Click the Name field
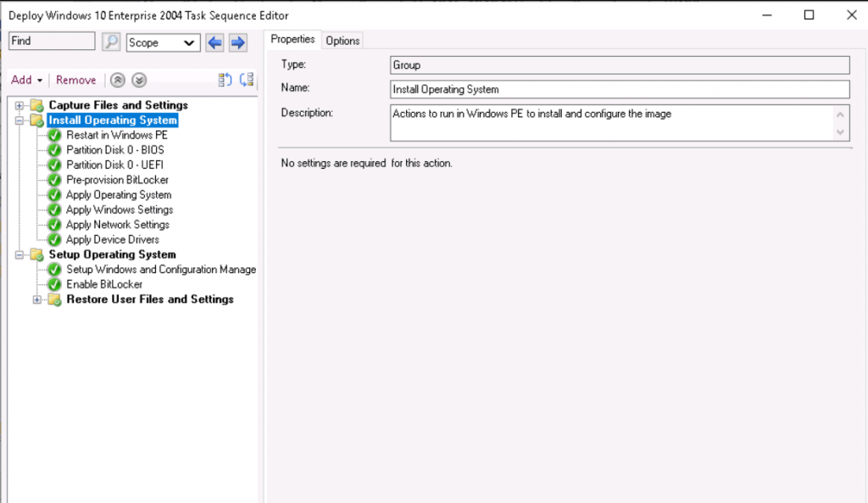Viewport: 868px width, 503px height. [x=620, y=89]
